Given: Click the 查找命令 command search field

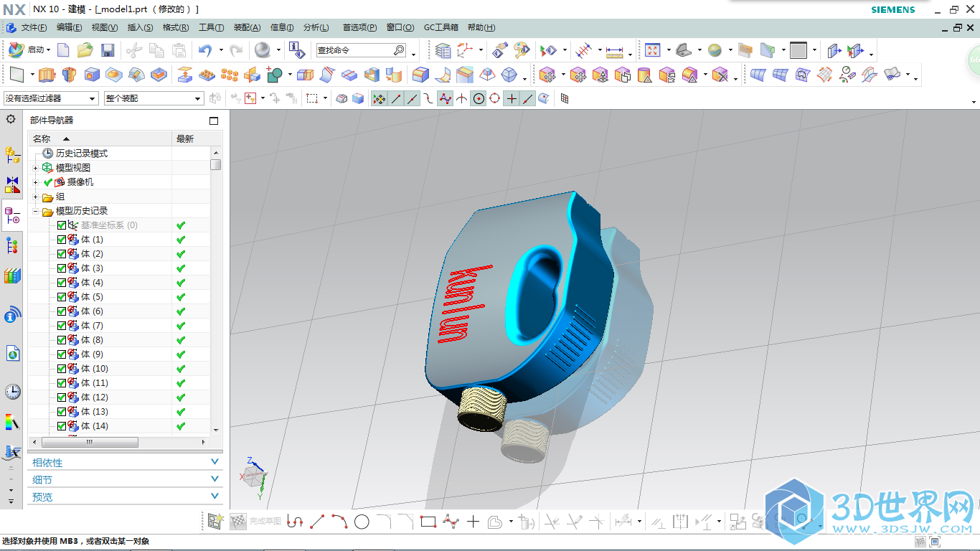Looking at the screenshot, I should pyautogui.click(x=362, y=50).
